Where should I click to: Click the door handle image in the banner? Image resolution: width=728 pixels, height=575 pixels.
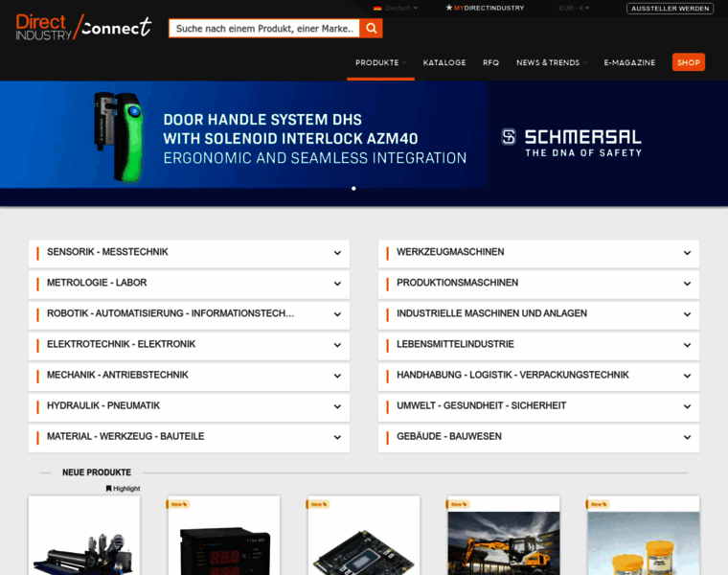tap(118, 136)
